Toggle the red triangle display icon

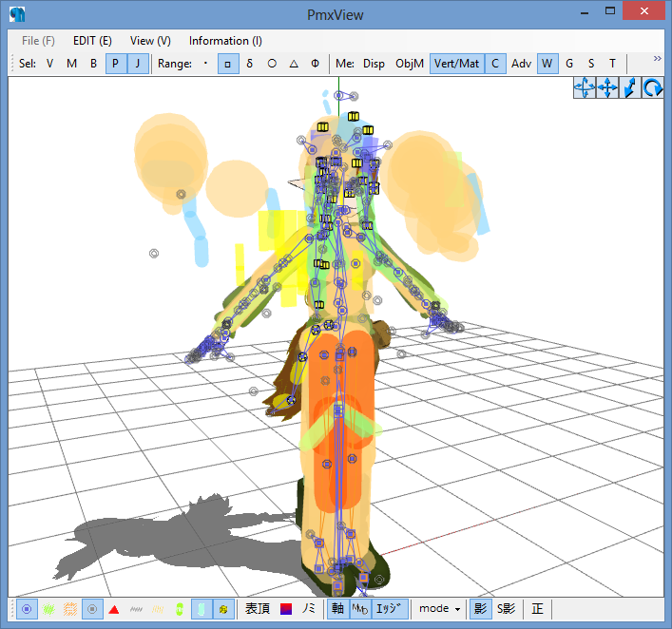click(x=114, y=609)
